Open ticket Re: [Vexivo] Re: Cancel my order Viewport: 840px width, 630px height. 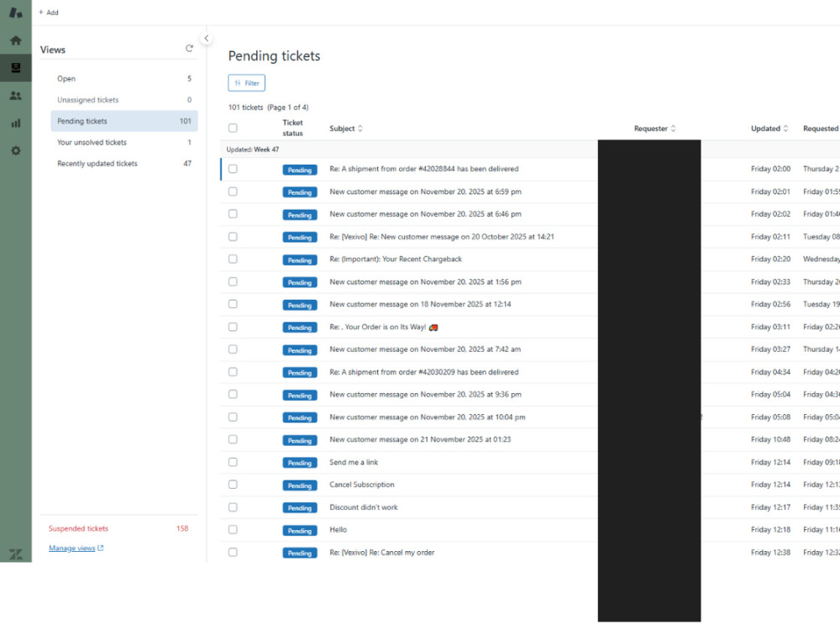[382, 553]
